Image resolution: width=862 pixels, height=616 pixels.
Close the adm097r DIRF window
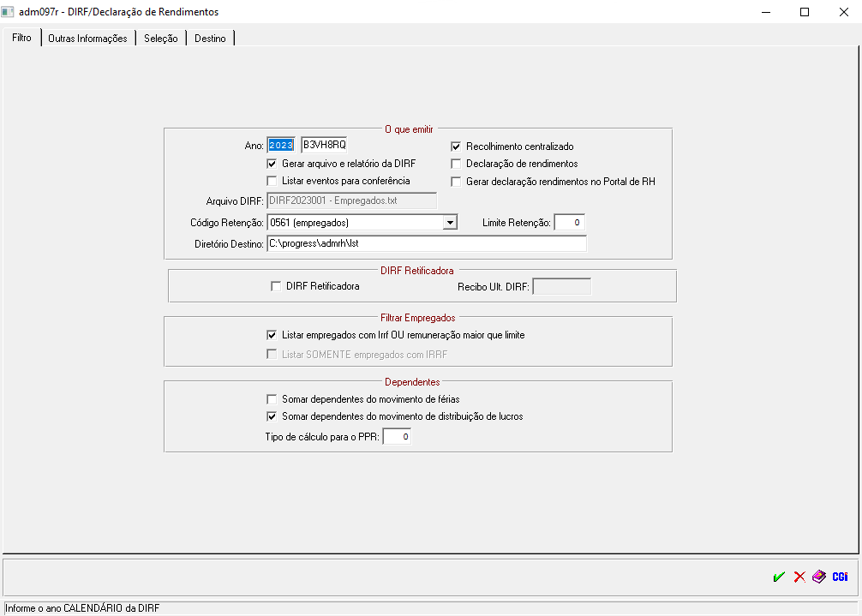[844, 12]
